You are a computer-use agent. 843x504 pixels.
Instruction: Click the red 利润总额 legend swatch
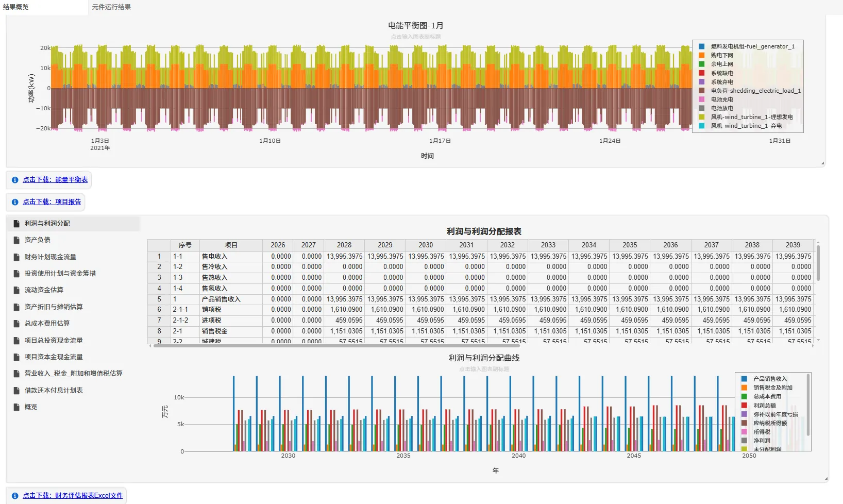744,406
